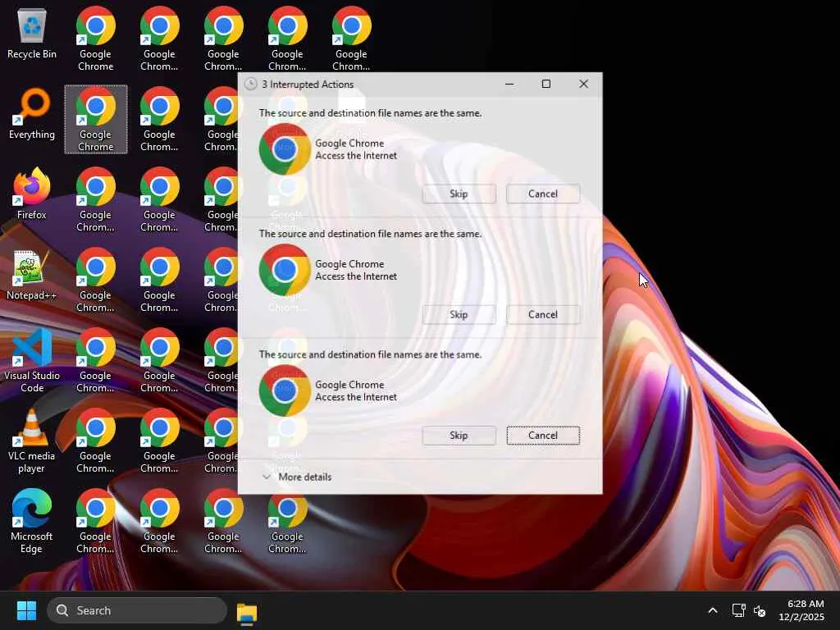Viewport: 840px width, 630px height.
Task: Minimize the Interrupted Actions dialog
Action: (509, 84)
